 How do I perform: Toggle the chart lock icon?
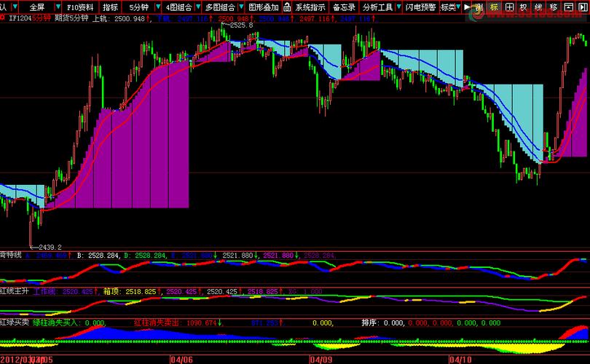287,7
